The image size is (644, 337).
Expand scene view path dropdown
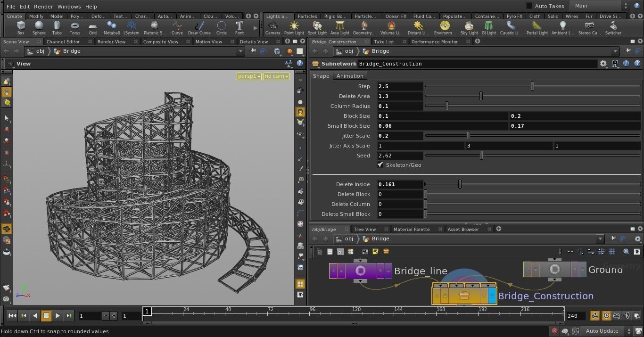coord(240,51)
